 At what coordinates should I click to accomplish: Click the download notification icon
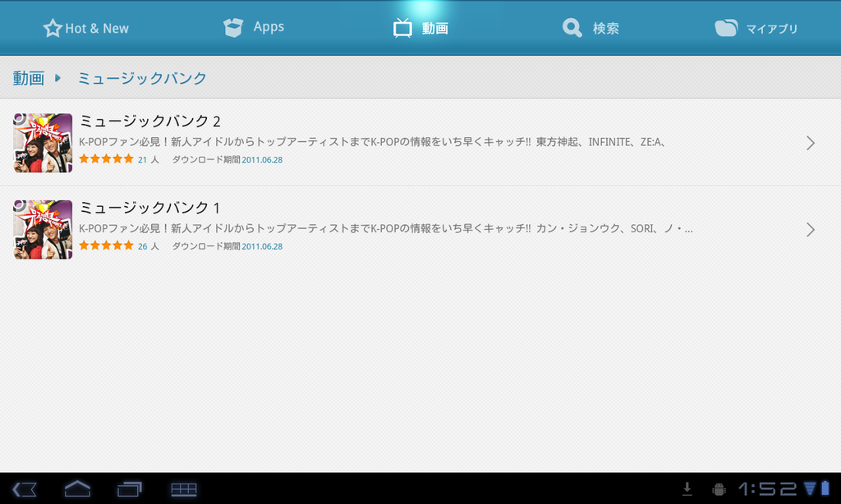point(687,488)
